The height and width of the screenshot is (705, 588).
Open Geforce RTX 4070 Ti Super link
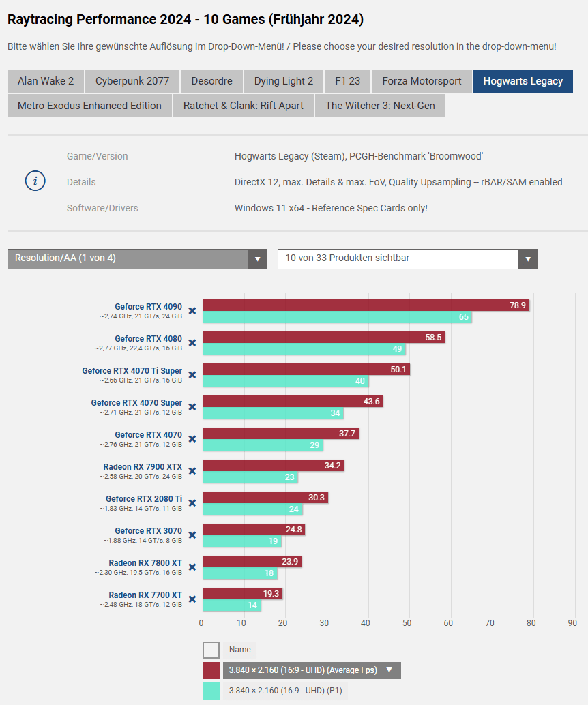[x=132, y=370]
